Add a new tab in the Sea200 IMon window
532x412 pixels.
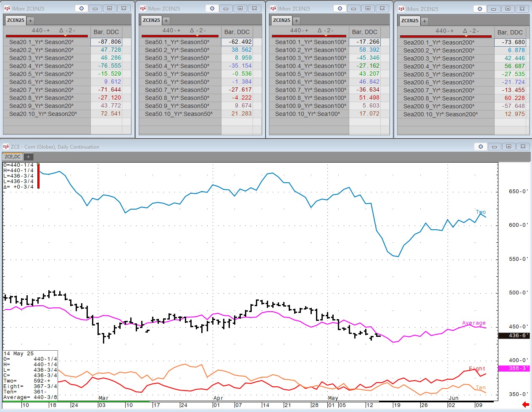pos(424,21)
